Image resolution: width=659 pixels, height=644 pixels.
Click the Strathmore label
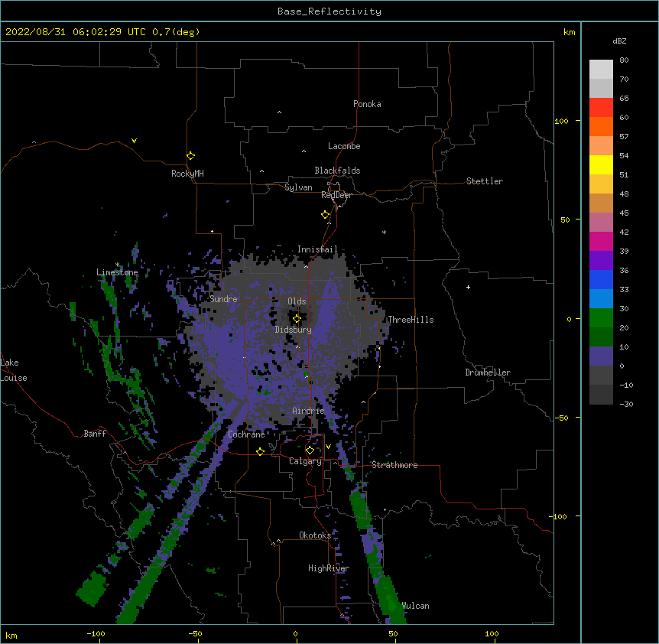(x=394, y=465)
